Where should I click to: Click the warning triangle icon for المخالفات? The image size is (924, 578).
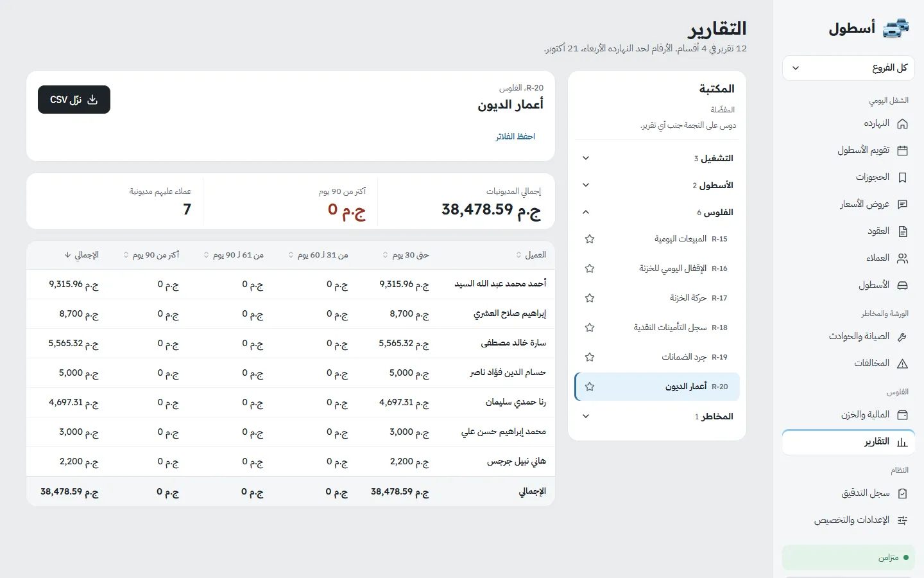coord(902,363)
